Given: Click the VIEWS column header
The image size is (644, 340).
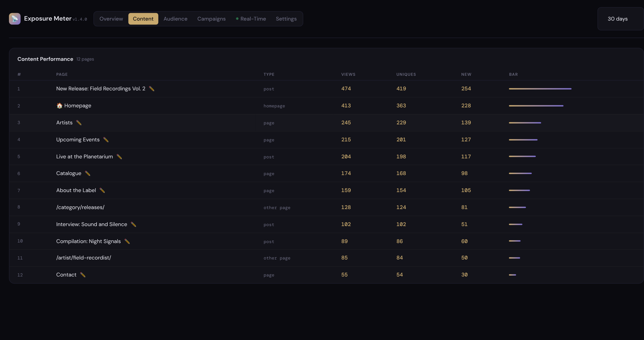Looking at the screenshot, I should pyautogui.click(x=348, y=74).
